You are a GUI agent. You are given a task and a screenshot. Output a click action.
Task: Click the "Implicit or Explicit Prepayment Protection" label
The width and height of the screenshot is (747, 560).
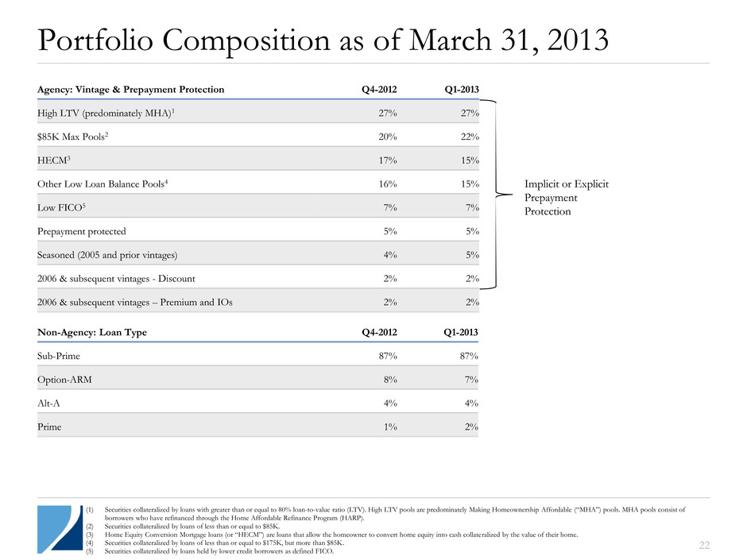tap(567, 197)
